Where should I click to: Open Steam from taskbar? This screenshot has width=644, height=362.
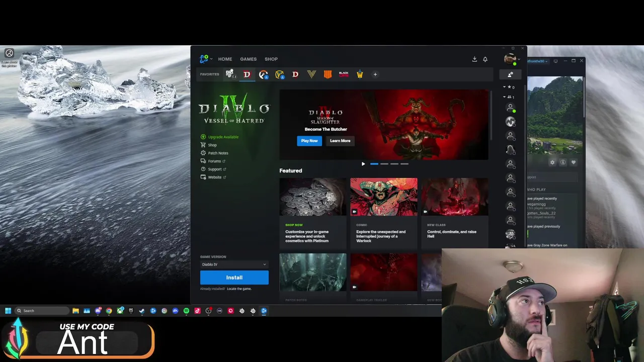tap(142, 311)
